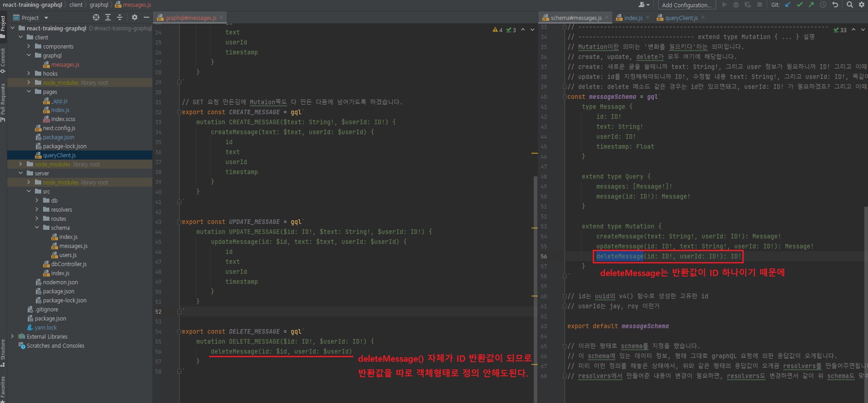Click Expand All icon in Project panel
Image resolution: width=868 pixels, height=403 pixels.
(108, 18)
